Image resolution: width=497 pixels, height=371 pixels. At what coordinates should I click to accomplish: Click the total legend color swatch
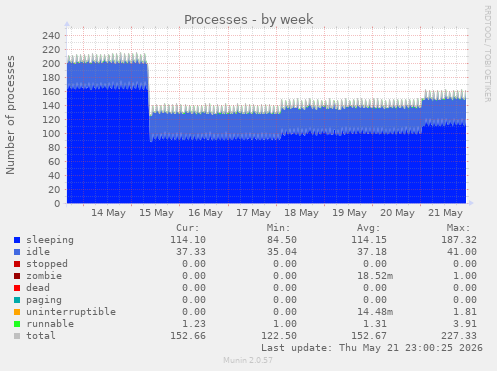[x=17, y=336]
